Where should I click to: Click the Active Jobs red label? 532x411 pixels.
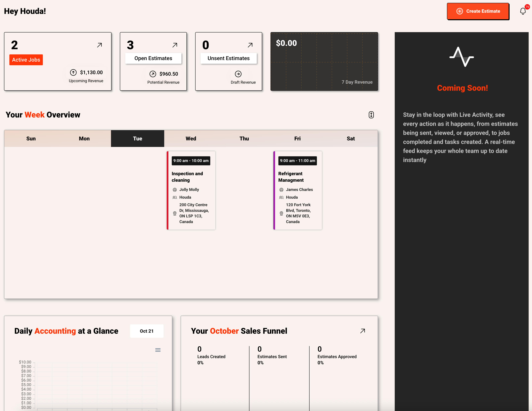tap(26, 60)
